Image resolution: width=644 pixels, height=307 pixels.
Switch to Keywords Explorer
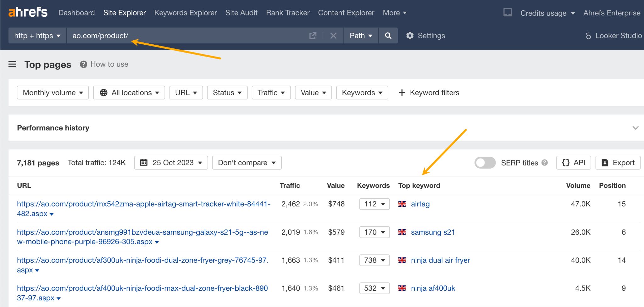pos(186,13)
